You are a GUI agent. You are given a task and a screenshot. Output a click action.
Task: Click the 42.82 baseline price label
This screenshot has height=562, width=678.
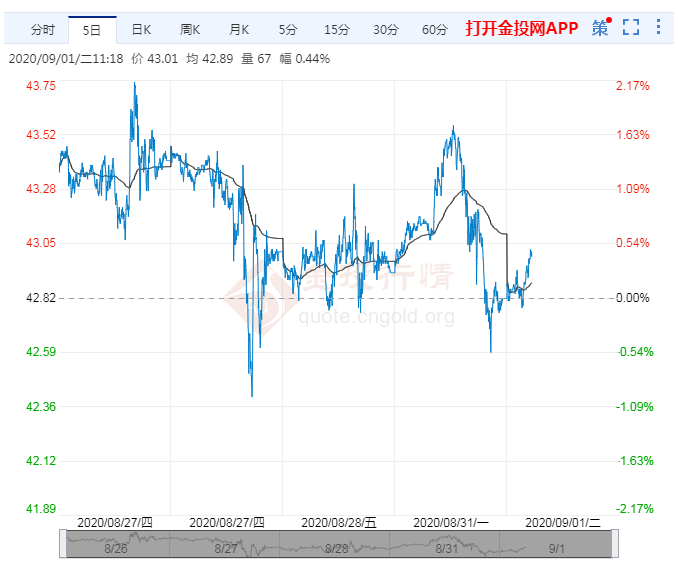click(41, 298)
